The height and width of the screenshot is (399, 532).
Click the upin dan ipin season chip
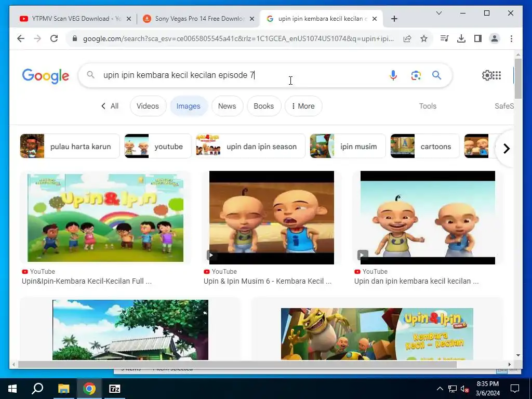click(x=250, y=146)
